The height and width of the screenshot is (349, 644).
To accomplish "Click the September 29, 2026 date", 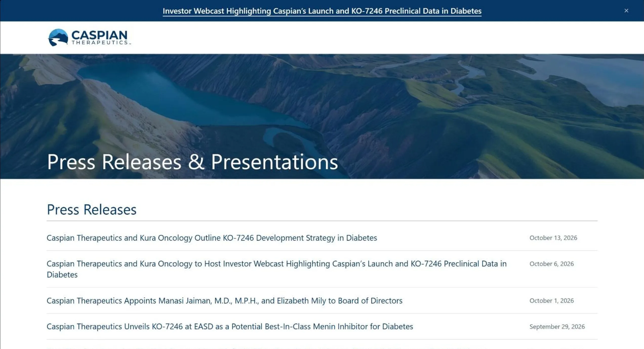I will (x=557, y=326).
